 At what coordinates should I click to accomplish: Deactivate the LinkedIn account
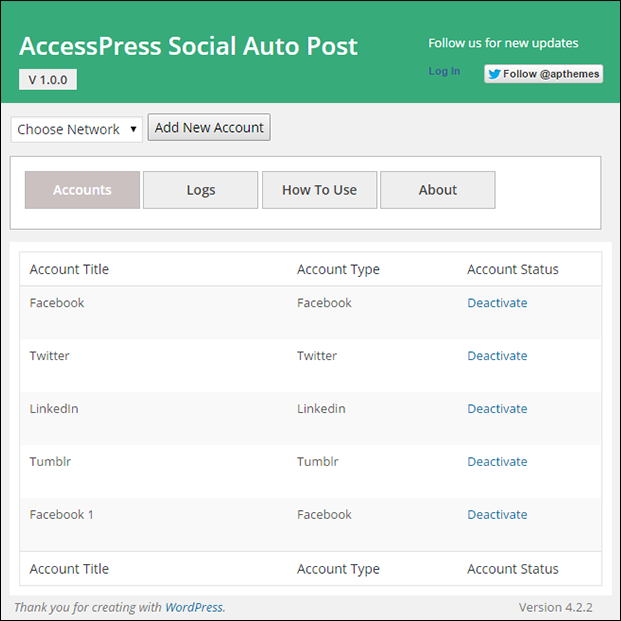click(x=497, y=409)
